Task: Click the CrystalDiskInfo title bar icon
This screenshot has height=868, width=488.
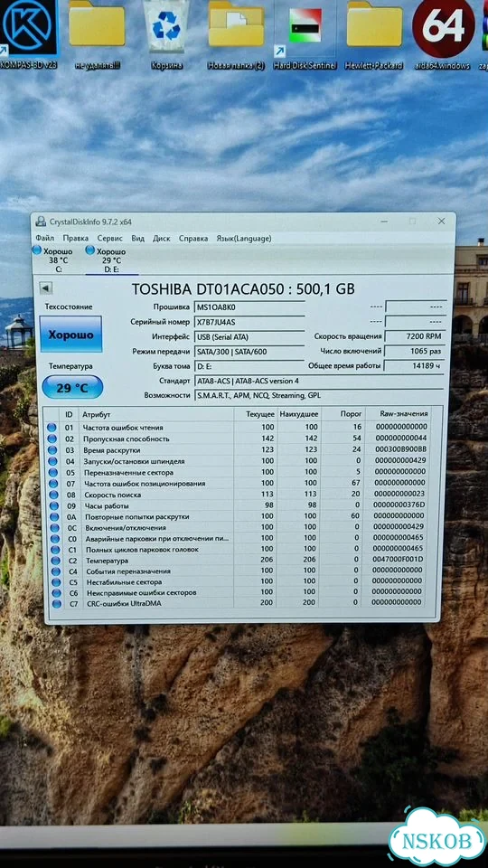Action: [41, 222]
